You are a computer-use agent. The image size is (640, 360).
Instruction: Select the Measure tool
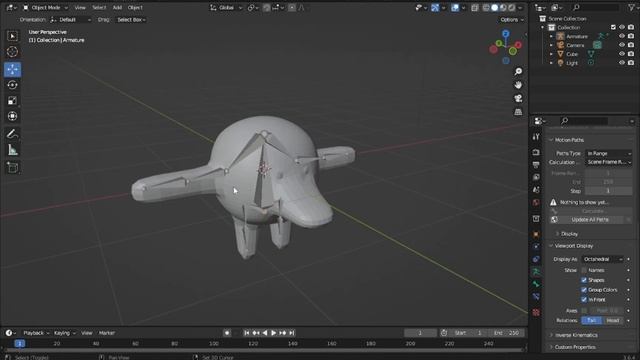[x=12, y=150]
